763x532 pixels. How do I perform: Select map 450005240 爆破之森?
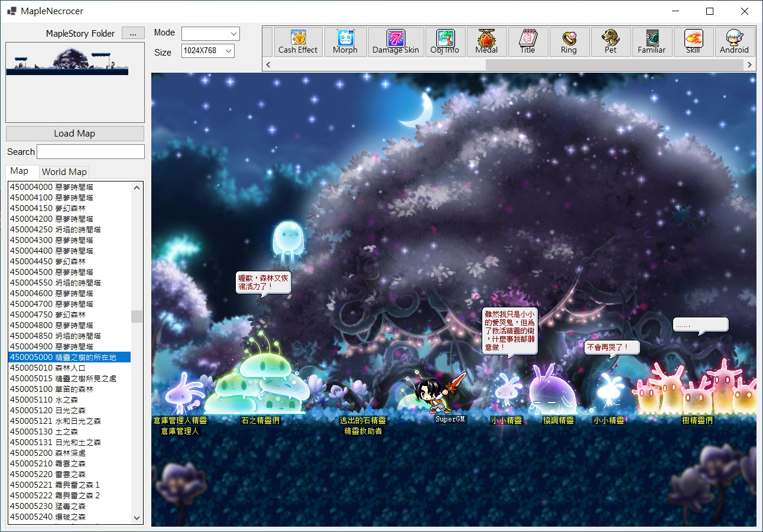point(69,517)
